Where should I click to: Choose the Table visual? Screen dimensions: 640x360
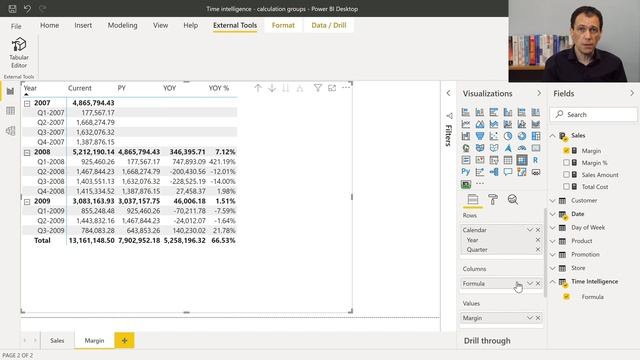[508, 160]
